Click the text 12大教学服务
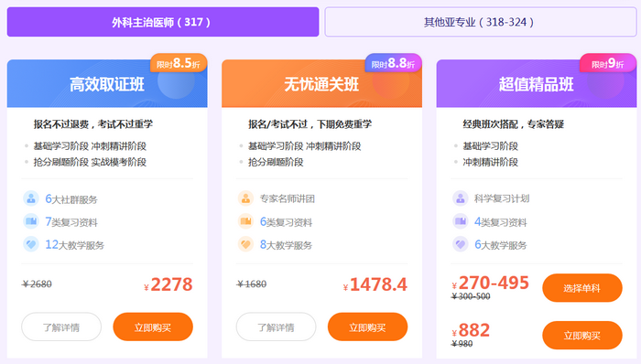The width and height of the screenshot is (641, 364). [x=74, y=245]
